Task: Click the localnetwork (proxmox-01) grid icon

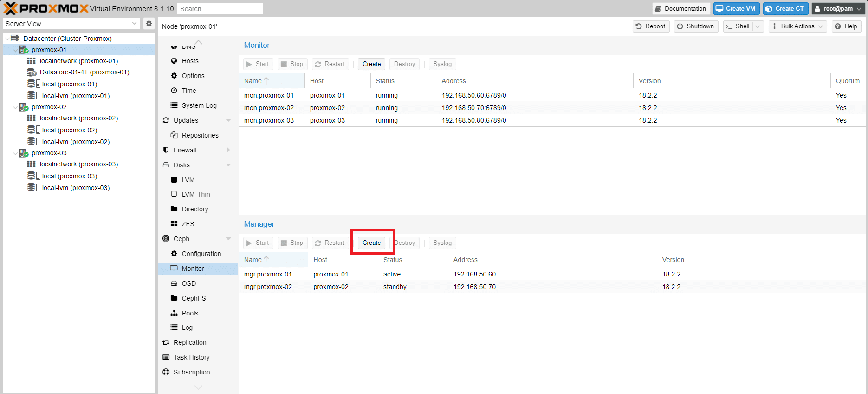Action: [31, 61]
